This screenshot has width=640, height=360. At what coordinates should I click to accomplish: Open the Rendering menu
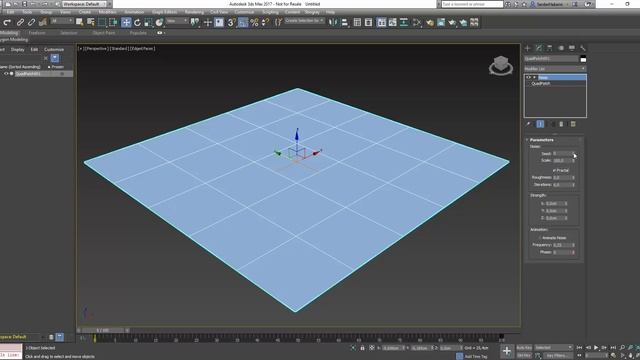click(x=194, y=12)
